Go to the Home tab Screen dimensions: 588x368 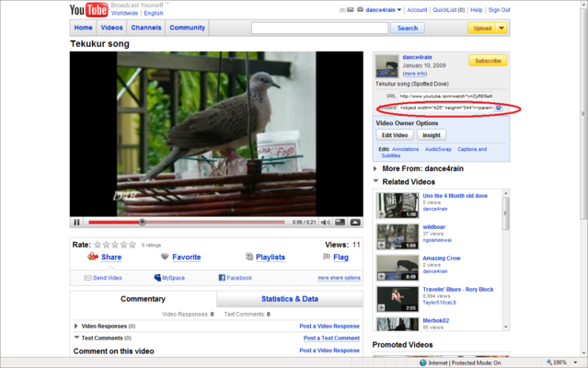pyautogui.click(x=83, y=28)
